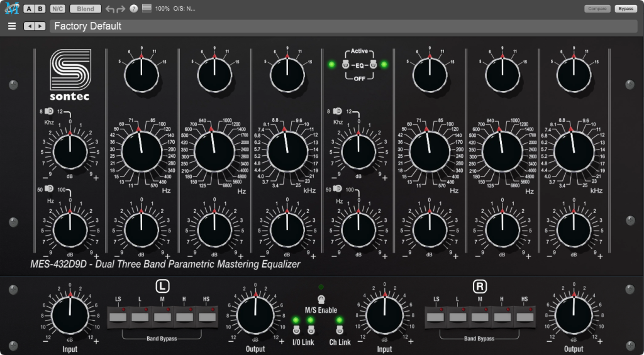The height and width of the screenshot is (355, 644).
Task: Open the view options list icon
Action: (x=147, y=8)
